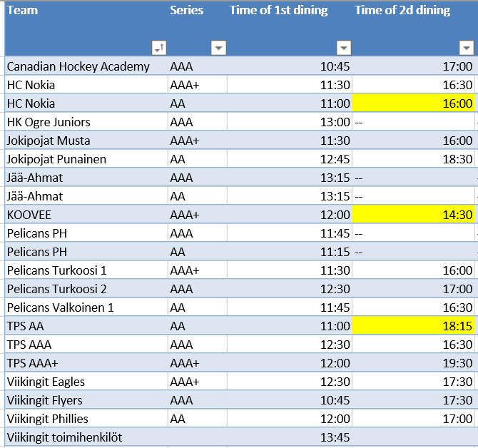Select the TPS AA team cell
Viewport: 478px width, 448px height.
click(x=86, y=326)
